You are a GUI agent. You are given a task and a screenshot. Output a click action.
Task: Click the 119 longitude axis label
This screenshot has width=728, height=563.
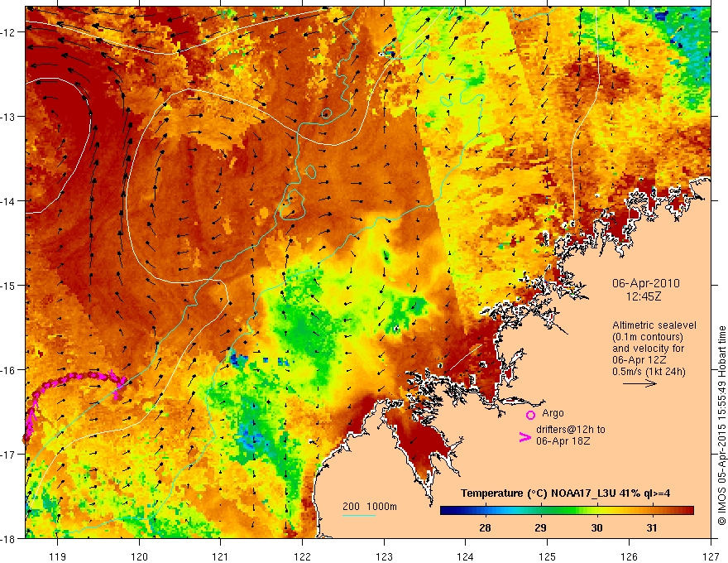point(58,556)
